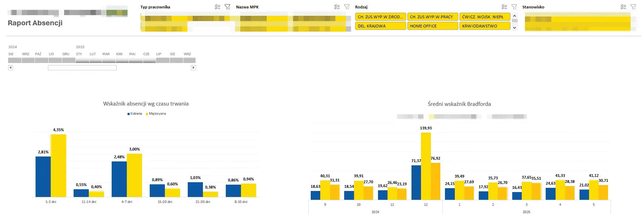Select ĆWICZ. WOJSK. NIEPŁ slicer button
This screenshot has height=223, width=644.
click(485, 17)
